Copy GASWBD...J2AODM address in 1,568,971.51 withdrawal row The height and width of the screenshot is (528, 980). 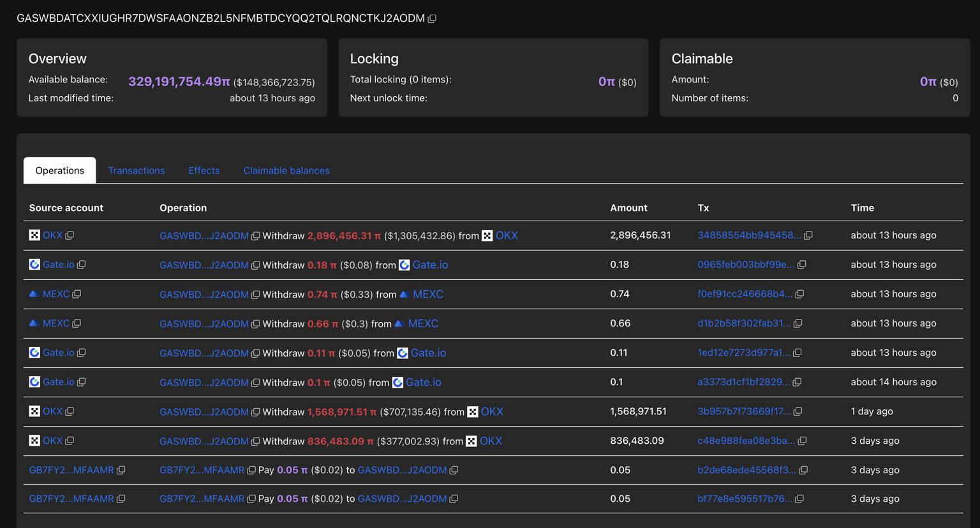point(255,412)
